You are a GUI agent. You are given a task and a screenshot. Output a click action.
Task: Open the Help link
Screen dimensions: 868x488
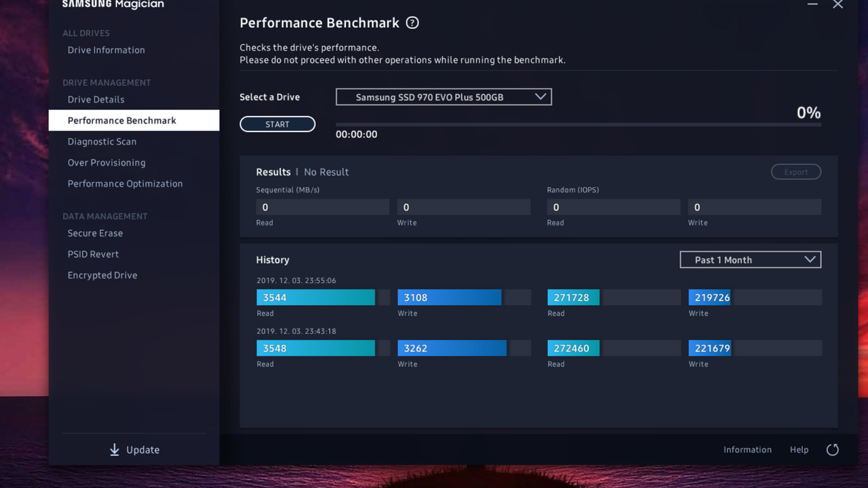pos(799,450)
